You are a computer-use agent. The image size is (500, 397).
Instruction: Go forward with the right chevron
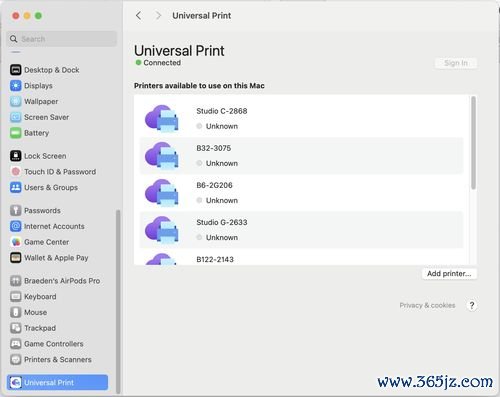pos(158,15)
